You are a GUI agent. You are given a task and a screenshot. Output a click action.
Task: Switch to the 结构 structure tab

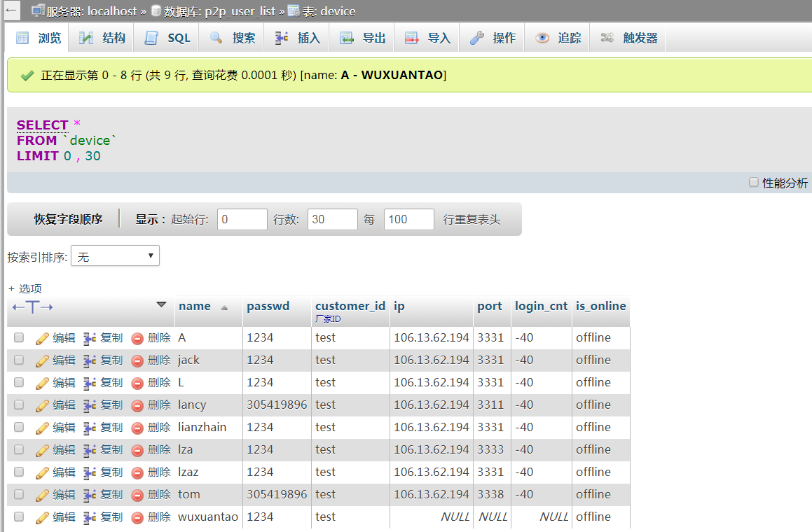click(102, 38)
